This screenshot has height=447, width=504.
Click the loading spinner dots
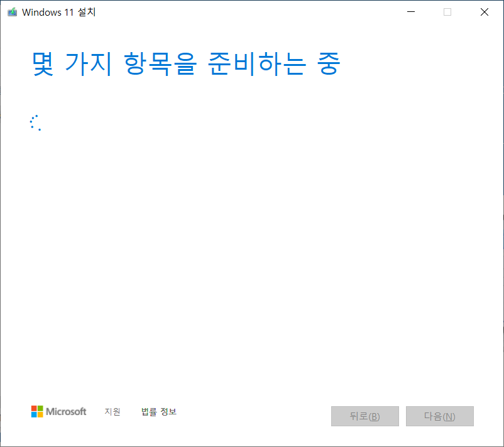tap(35, 122)
